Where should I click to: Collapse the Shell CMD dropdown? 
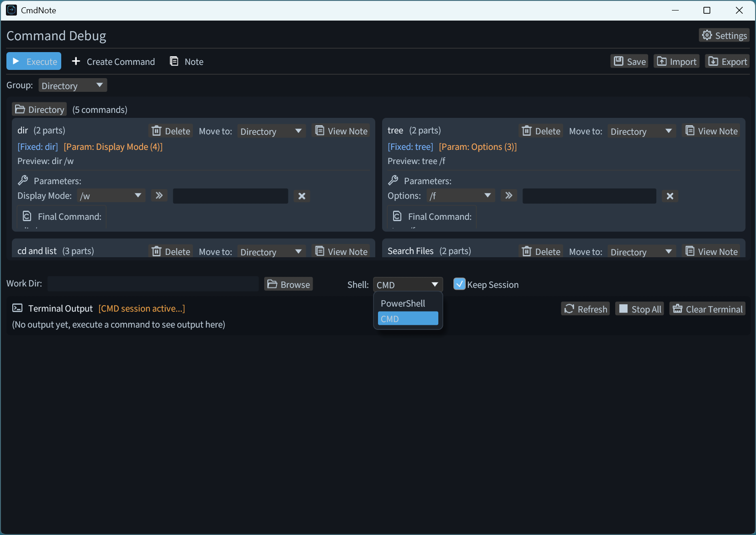coord(408,285)
